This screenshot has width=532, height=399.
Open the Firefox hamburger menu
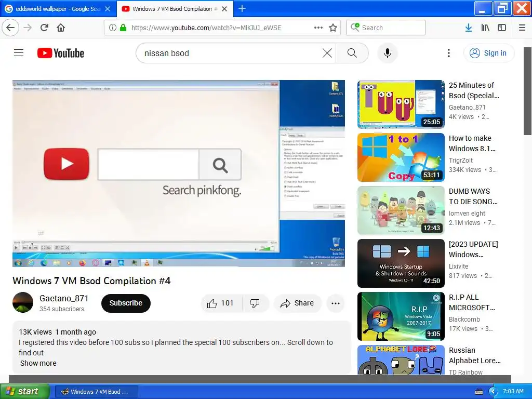click(522, 28)
